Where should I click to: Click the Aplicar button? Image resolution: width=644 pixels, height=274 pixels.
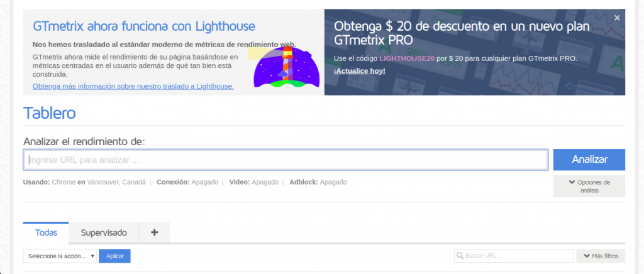point(114,256)
